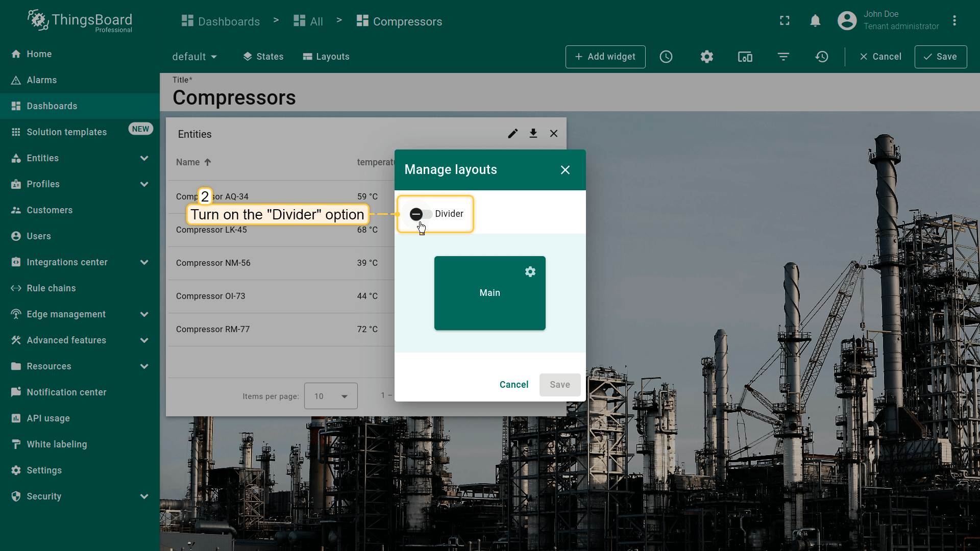This screenshot has width=980, height=551.
Task: Open the filters icon in toolbar
Action: pyautogui.click(x=783, y=57)
